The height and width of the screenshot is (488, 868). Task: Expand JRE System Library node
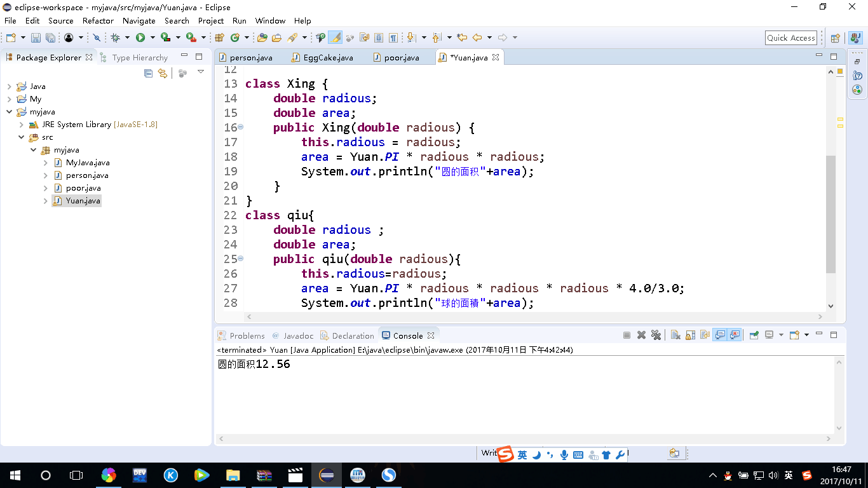(x=21, y=125)
